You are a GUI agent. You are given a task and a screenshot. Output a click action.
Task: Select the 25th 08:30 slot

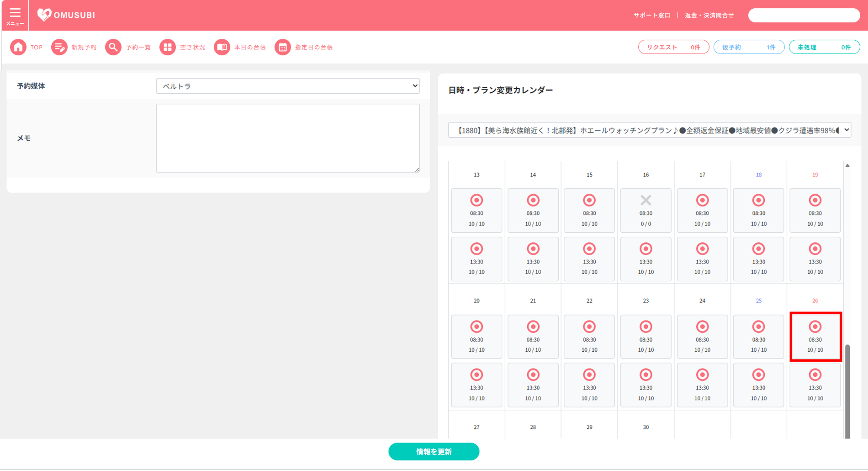[x=759, y=337]
